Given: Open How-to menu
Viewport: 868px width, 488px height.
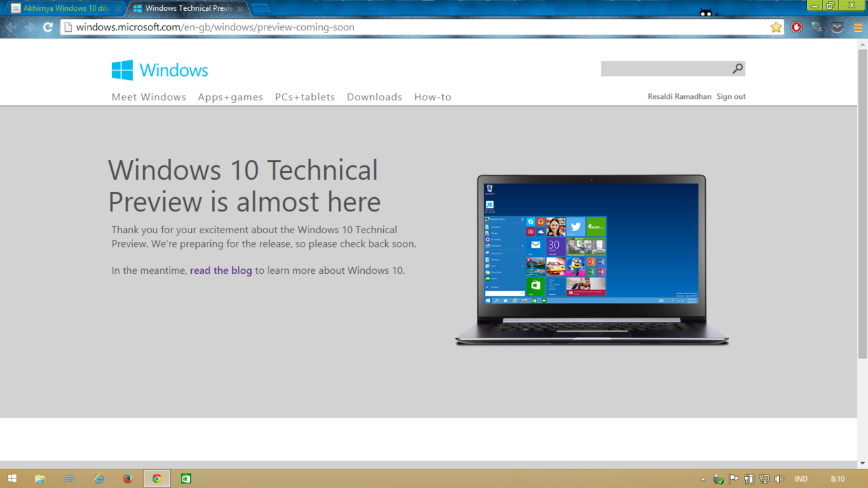Looking at the screenshot, I should [x=433, y=97].
